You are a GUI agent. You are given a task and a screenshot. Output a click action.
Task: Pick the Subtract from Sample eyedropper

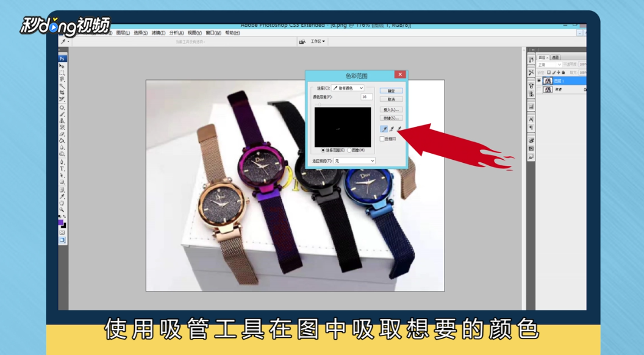click(x=399, y=129)
